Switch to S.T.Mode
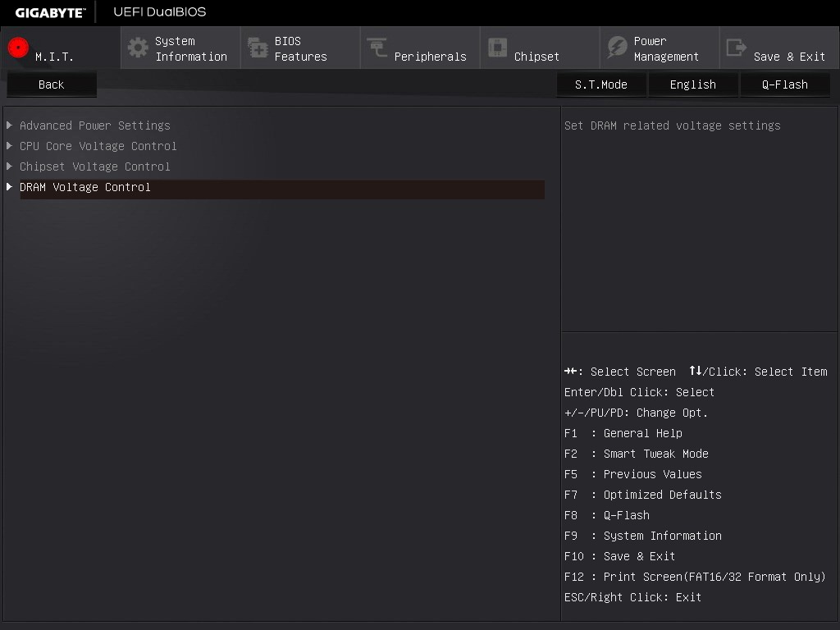The height and width of the screenshot is (630, 840). click(601, 84)
